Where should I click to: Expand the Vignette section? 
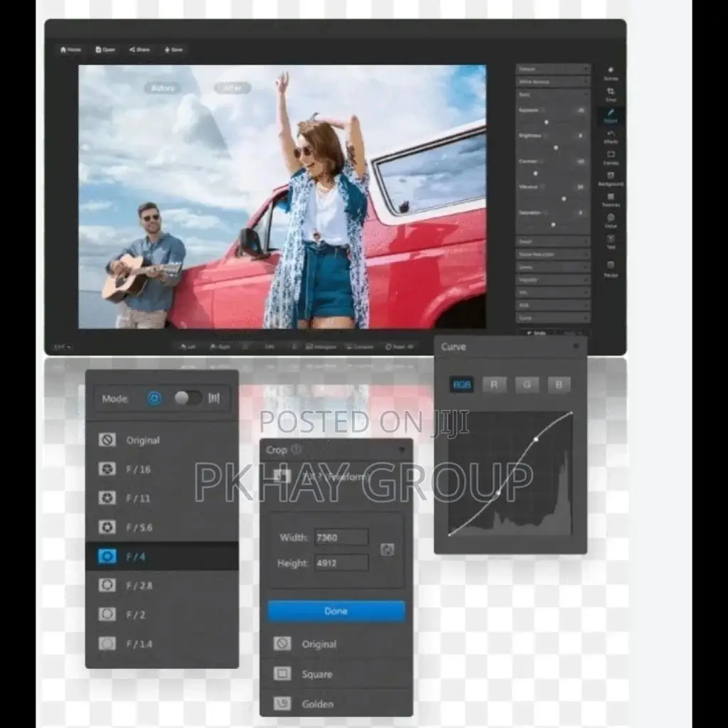553,280
